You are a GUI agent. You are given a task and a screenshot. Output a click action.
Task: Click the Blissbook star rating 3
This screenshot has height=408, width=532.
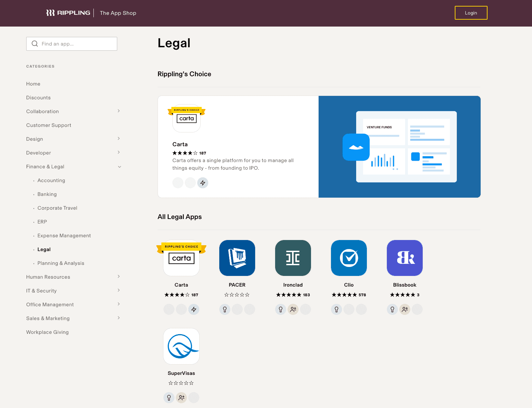tap(405, 295)
